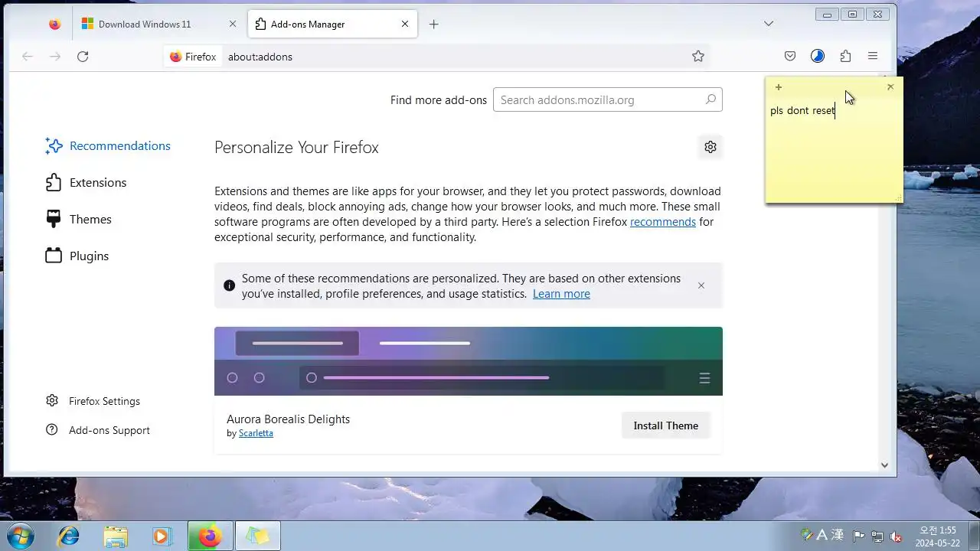
Task: Open the Extensions puzzle-piece toolbar button
Action: (x=845, y=56)
